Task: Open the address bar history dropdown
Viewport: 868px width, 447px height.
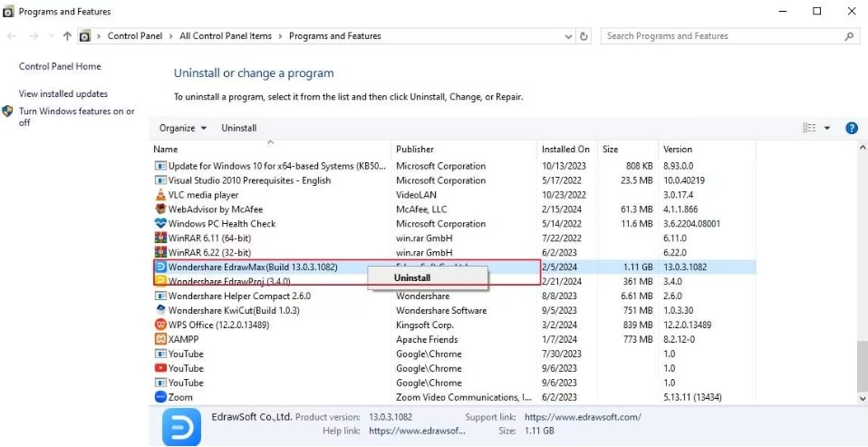Action: (x=568, y=36)
